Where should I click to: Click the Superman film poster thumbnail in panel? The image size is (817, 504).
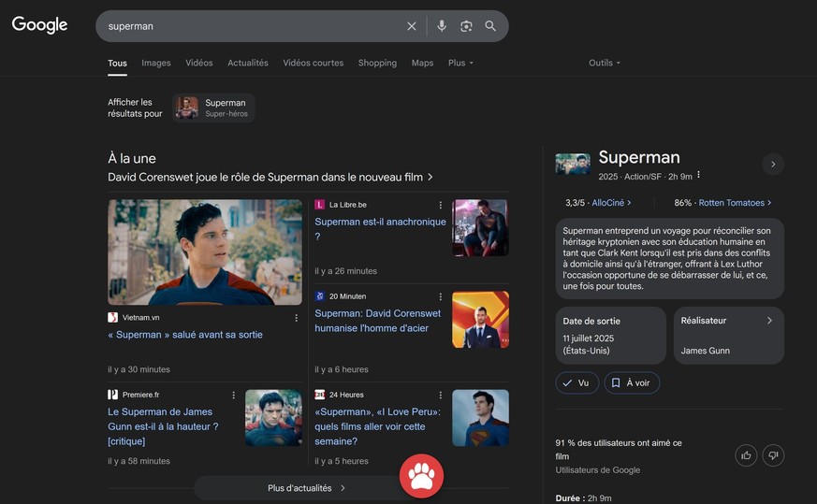tap(573, 164)
